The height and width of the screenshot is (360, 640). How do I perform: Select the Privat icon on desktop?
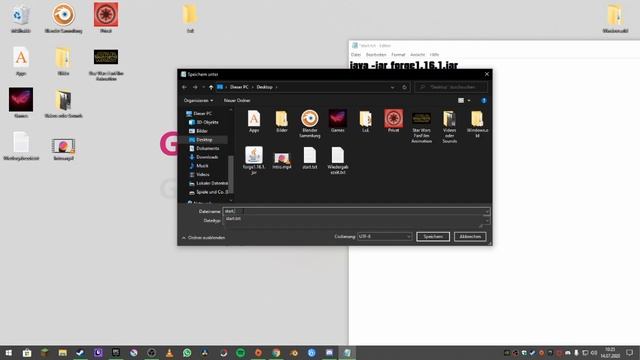(x=106, y=19)
